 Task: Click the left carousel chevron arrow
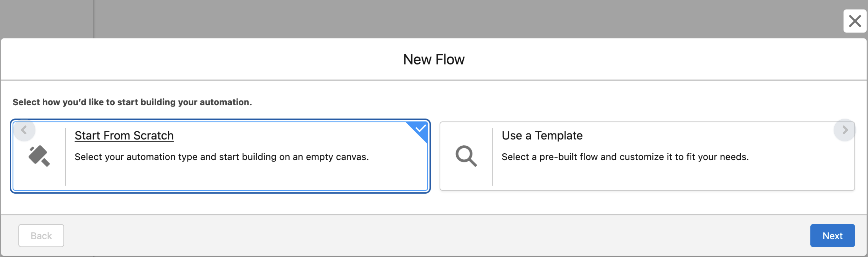tap(24, 130)
